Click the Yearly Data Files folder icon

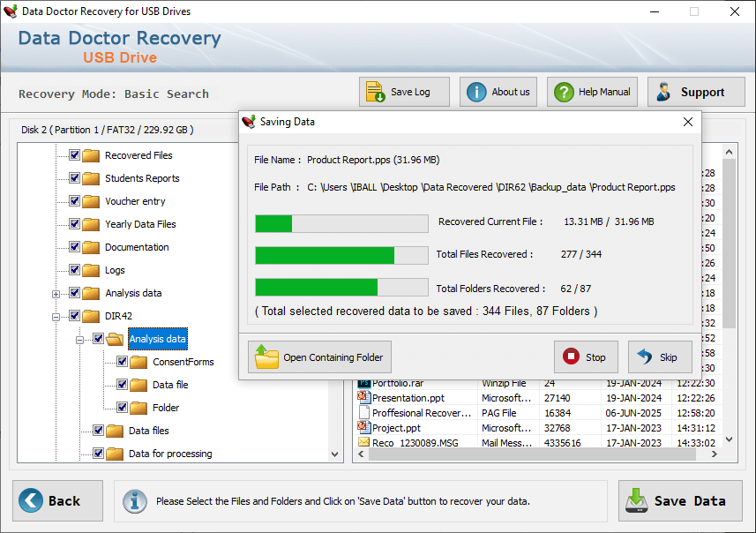click(91, 224)
